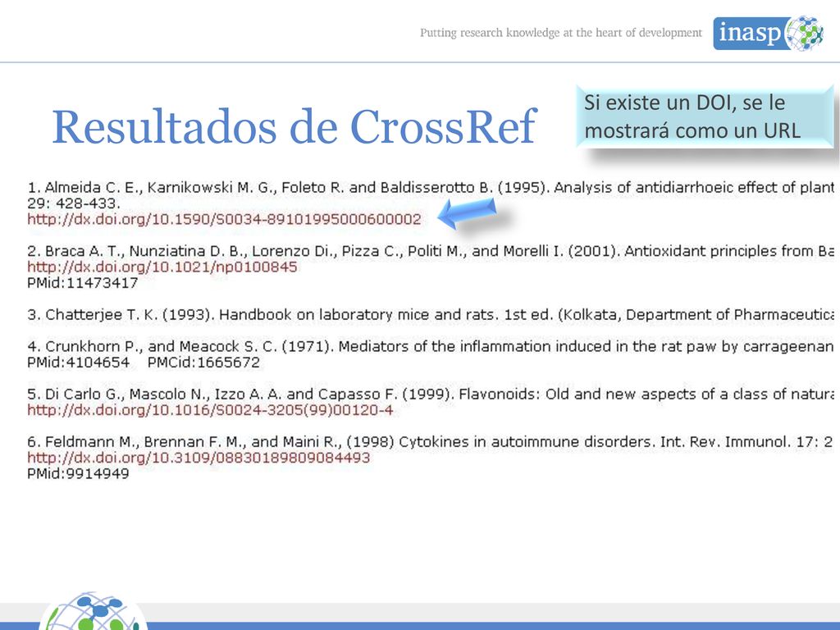Viewport: 840px width, 630px height.
Task: Select the Braca A. T. reference line
Action: [431, 251]
